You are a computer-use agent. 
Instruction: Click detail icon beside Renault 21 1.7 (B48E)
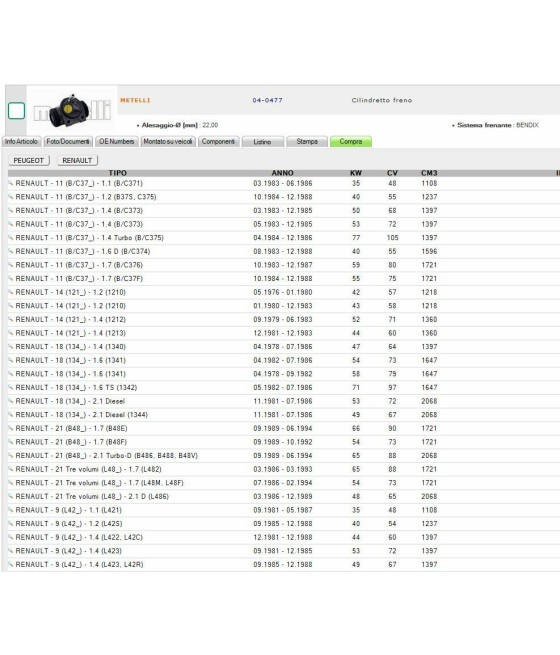tap(11, 429)
